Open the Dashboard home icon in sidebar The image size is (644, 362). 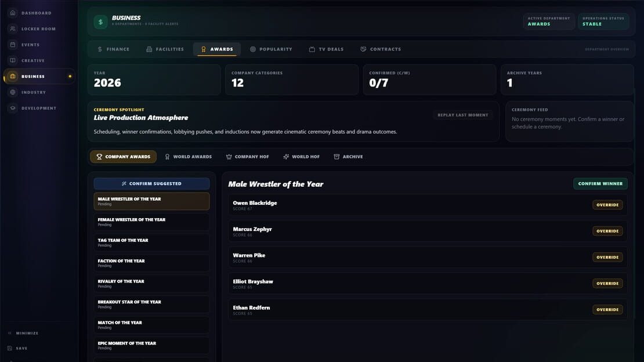pos(13,13)
